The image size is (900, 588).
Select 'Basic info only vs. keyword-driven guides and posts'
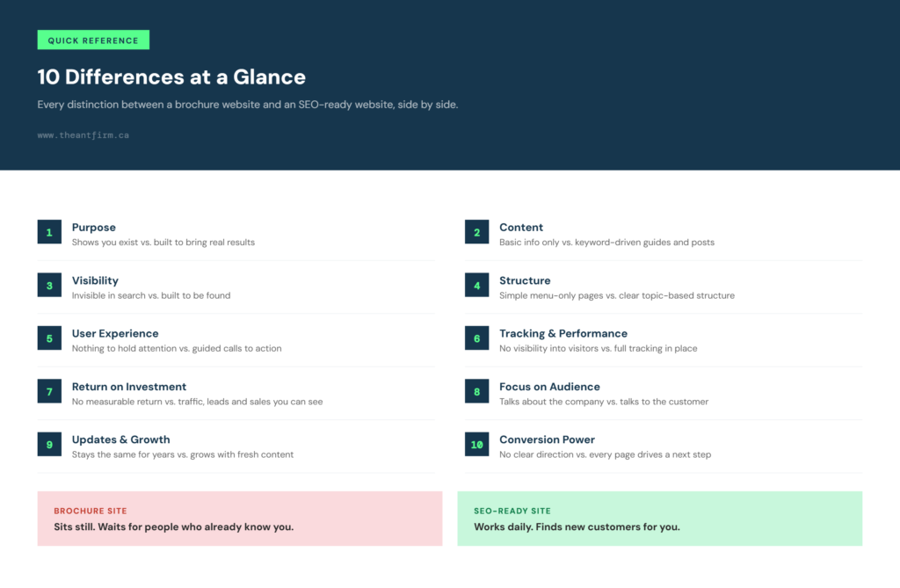click(x=606, y=243)
